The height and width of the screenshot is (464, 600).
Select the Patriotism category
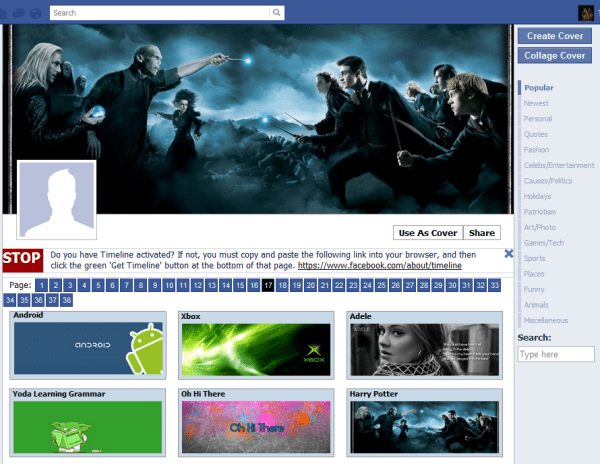(540, 212)
